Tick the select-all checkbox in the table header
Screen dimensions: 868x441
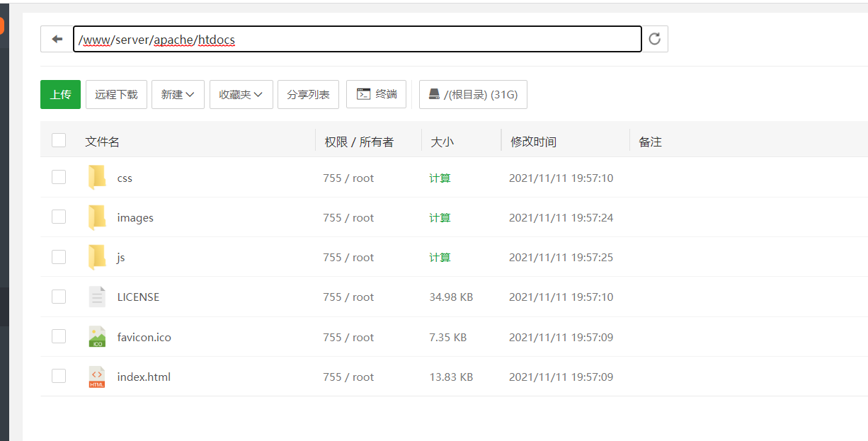click(59, 140)
